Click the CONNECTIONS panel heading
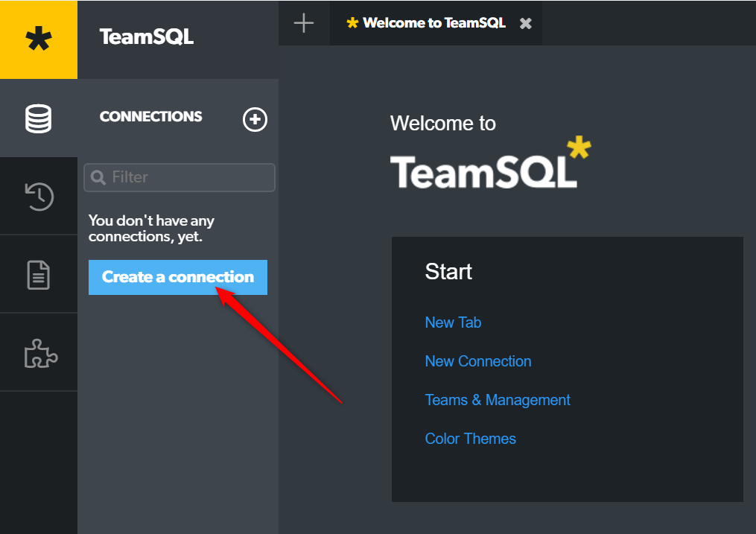 click(x=150, y=117)
